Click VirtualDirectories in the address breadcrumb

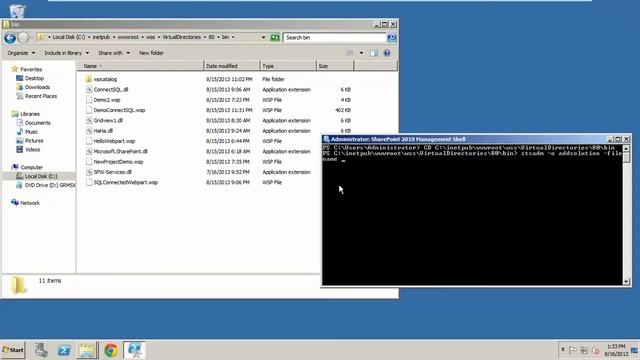[x=182, y=37]
